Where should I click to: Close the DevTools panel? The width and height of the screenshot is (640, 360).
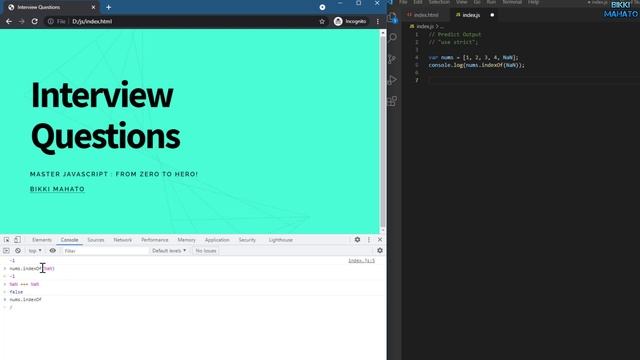pyautogui.click(x=380, y=240)
